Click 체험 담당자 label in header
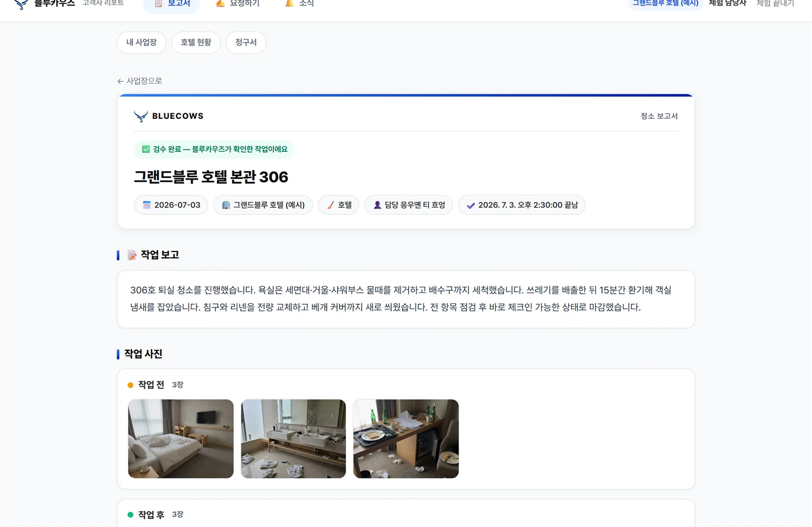Image resolution: width=812 pixels, height=527 pixels. (727, 4)
